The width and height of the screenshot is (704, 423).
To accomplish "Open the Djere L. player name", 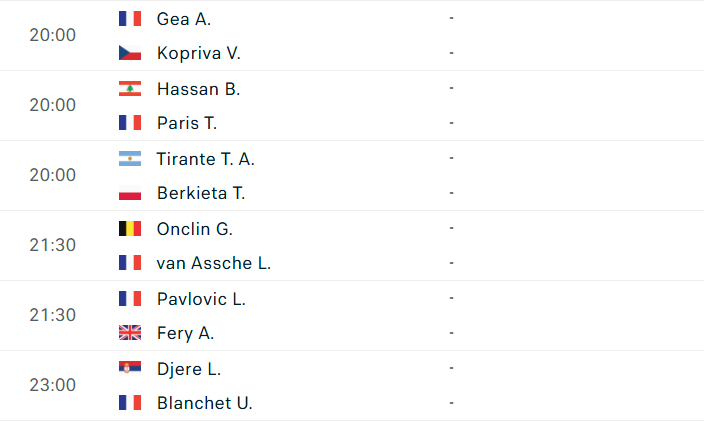I will click(x=189, y=368).
